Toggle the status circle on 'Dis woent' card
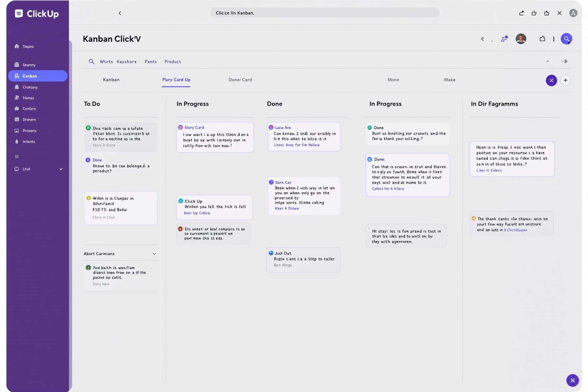 pos(180,229)
